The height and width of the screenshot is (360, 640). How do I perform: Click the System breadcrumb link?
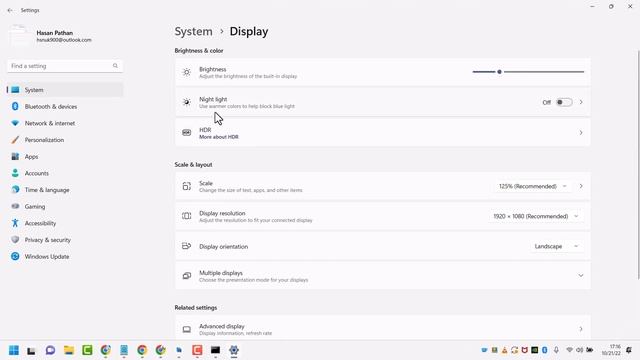[x=193, y=31]
